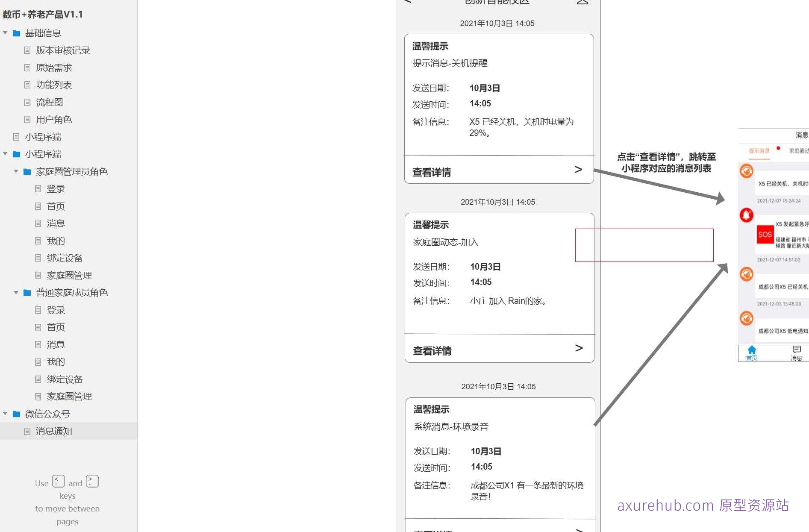Collapse the 基础信息 folder
Viewport: 809px width, 532px height.
pos(5,32)
